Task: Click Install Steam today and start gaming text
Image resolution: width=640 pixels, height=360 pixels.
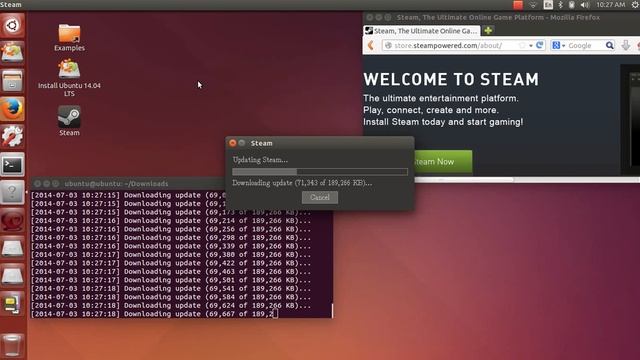Action: point(443,122)
